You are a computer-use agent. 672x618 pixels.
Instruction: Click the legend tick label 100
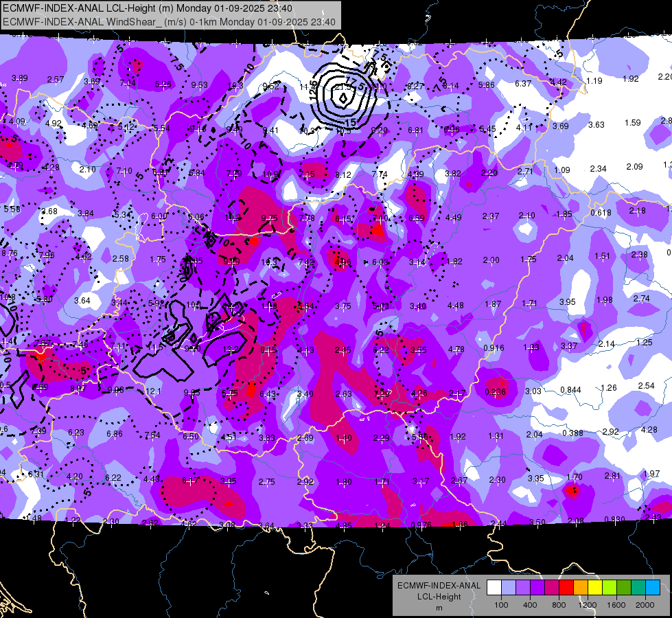(502, 605)
